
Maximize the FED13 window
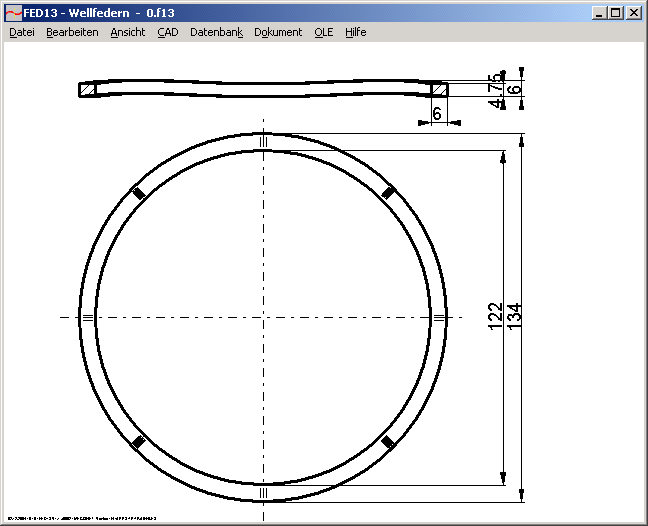tap(615, 13)
